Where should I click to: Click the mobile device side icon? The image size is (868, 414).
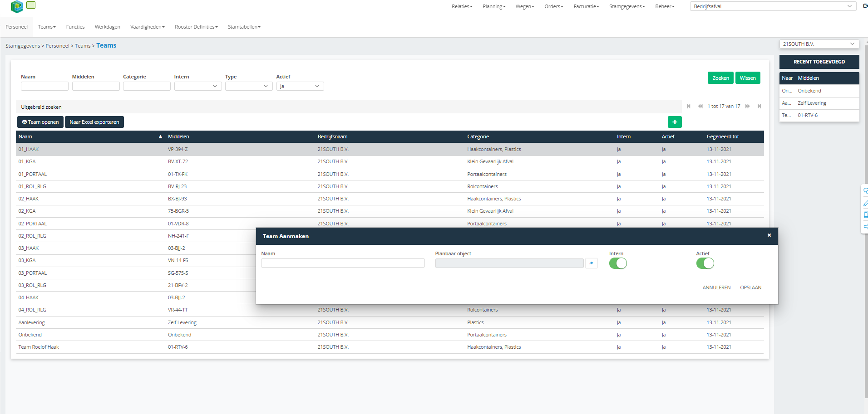click(866, 215)
